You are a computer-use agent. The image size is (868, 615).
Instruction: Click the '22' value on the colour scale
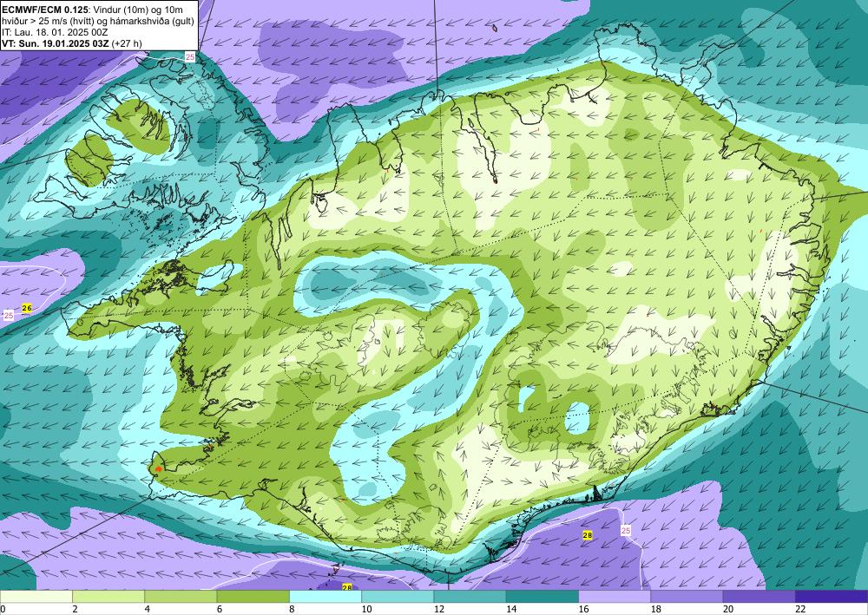click(x=800, y=609)
